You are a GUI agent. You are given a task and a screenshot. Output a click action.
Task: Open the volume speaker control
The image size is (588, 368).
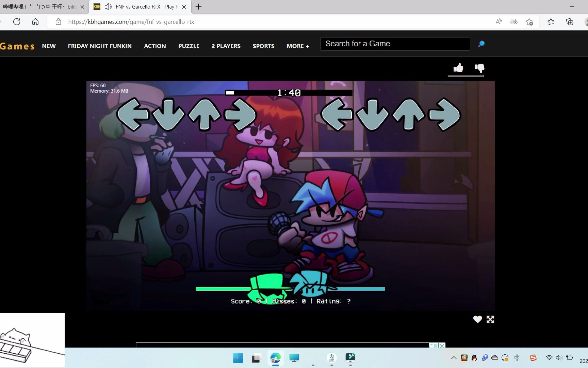559,358
